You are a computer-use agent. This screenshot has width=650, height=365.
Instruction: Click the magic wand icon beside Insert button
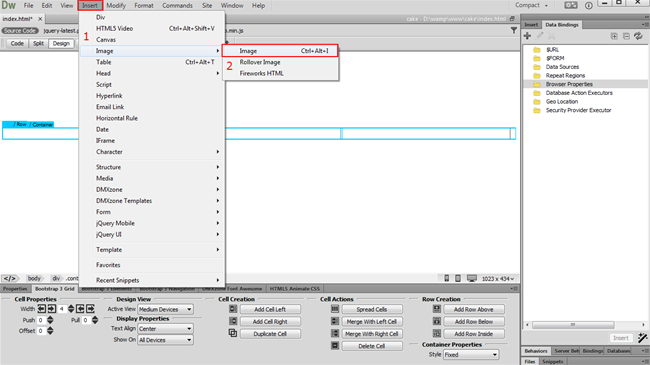[x=643, y=338]
